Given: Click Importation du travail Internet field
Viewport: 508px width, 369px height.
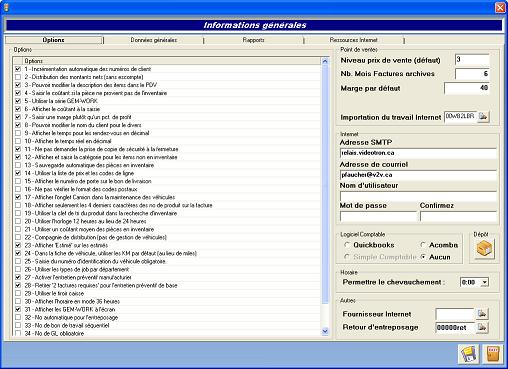Looking at the screenshot, I should coord(460,117).
